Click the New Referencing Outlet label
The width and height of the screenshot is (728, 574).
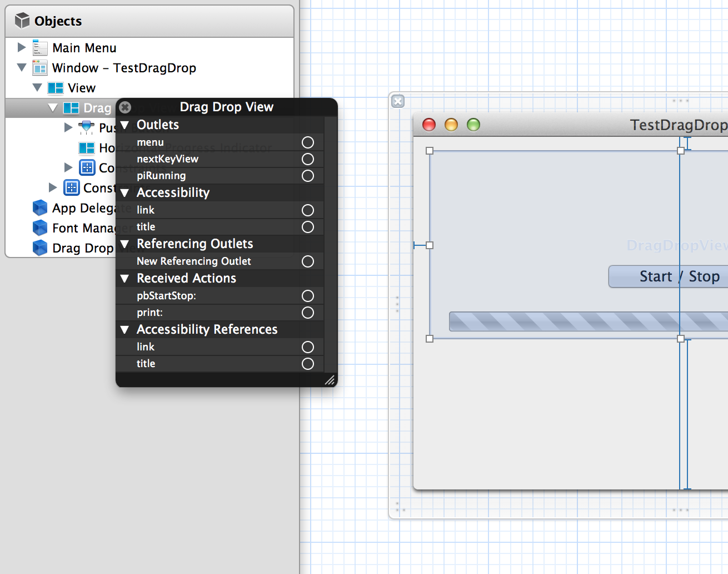194,261
